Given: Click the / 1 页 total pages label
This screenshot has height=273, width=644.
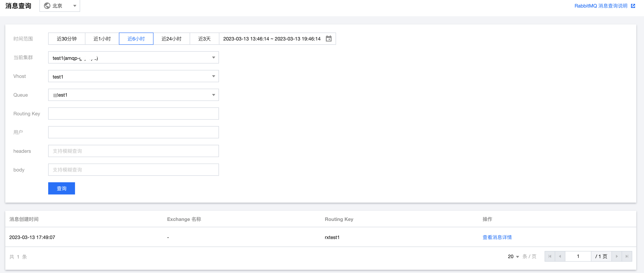Looking at the screenshot, I should pos(601,256).
